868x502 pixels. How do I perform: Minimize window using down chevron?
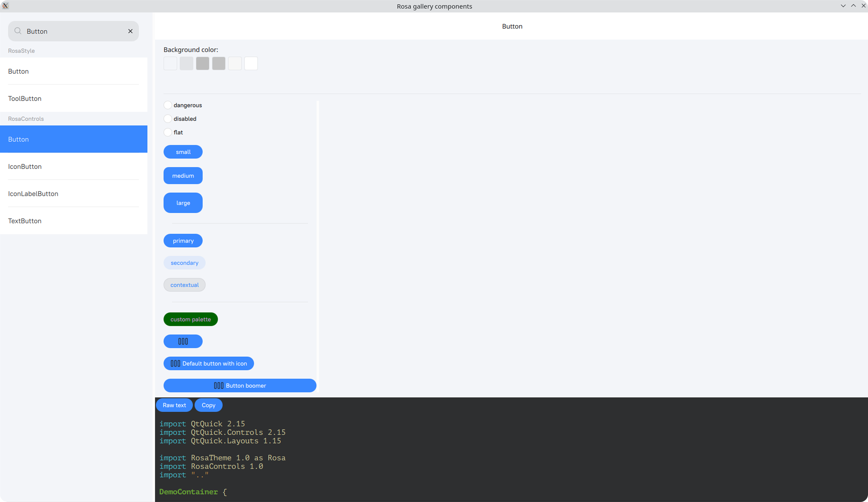click(x=843, y=6)
